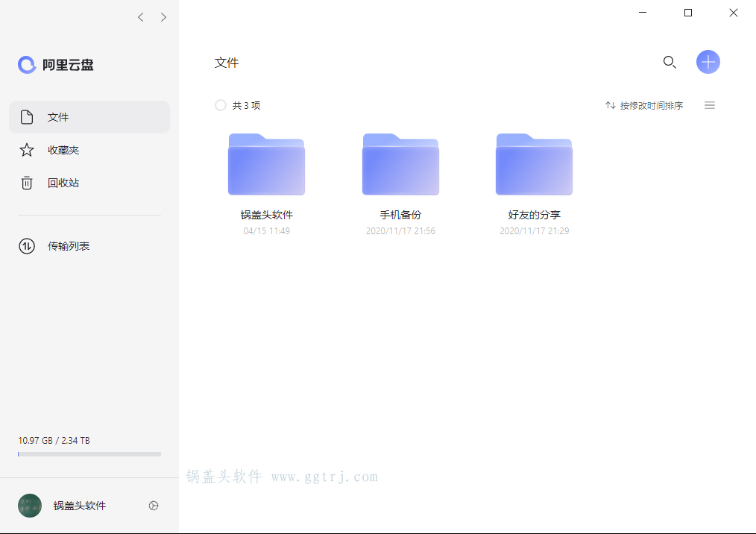This screenshot has height=534, width=756.
Task: Maximize the window
Action: pyautogui.click(x=688, y=13)
